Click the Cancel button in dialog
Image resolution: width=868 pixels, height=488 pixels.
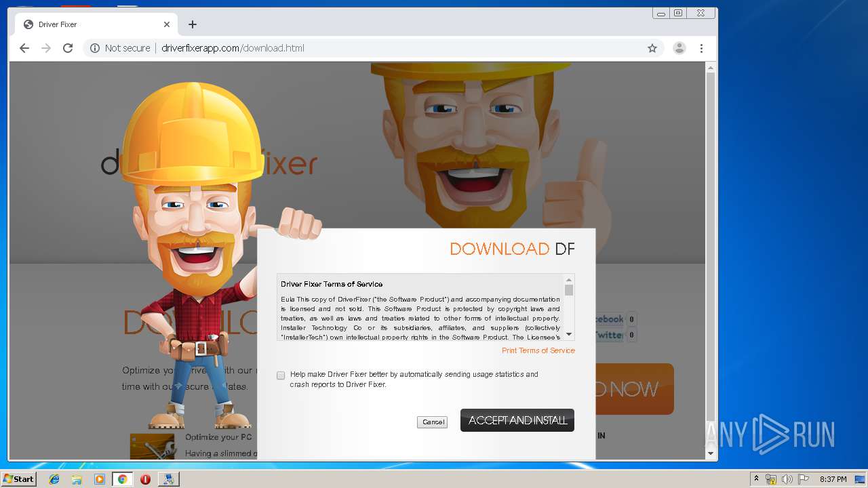pos(433,422)
